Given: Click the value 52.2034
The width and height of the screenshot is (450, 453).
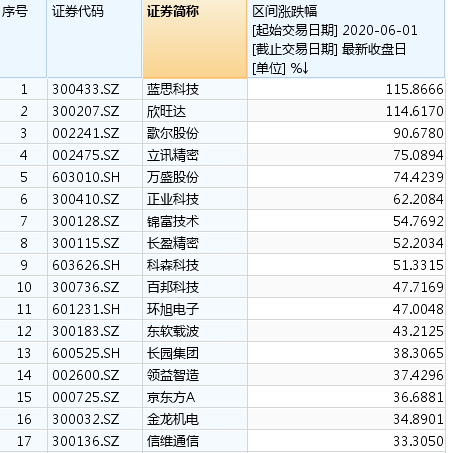Looking at the screenshot, I should point(418,243).
